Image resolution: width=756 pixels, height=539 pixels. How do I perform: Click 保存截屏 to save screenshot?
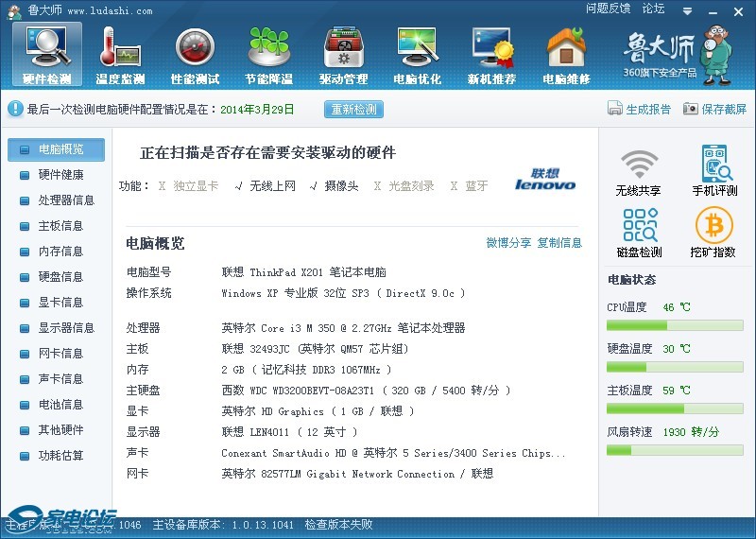tap(715, 110)
